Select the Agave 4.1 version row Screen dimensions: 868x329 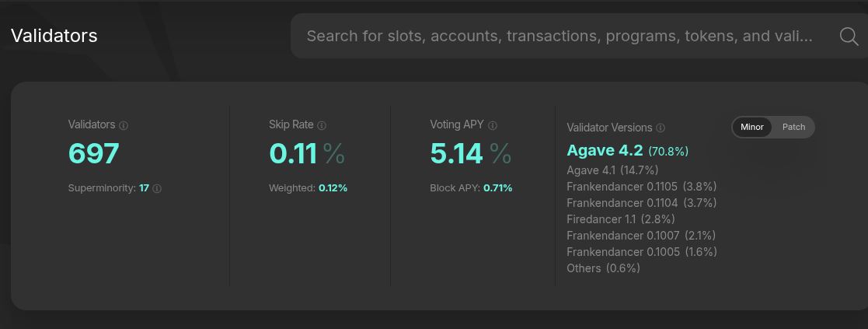(612, 170)
